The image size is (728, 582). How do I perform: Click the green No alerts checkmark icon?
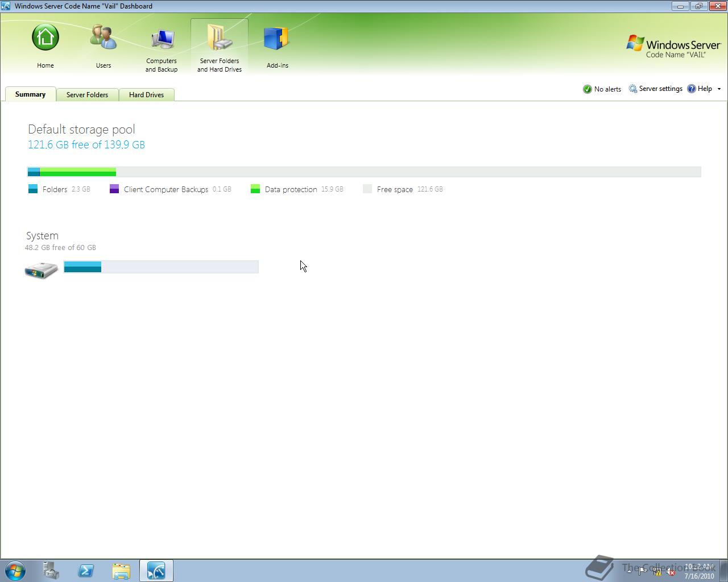(588, 89)
